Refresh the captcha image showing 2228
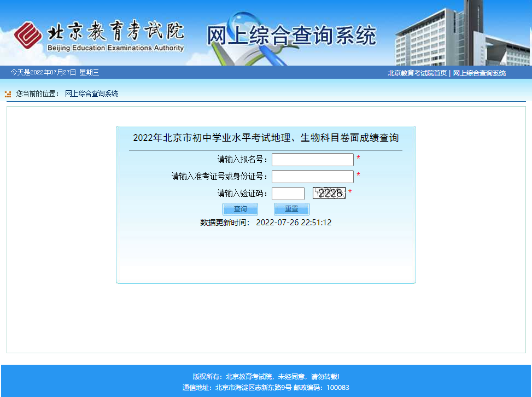 [x=329, y=193]
